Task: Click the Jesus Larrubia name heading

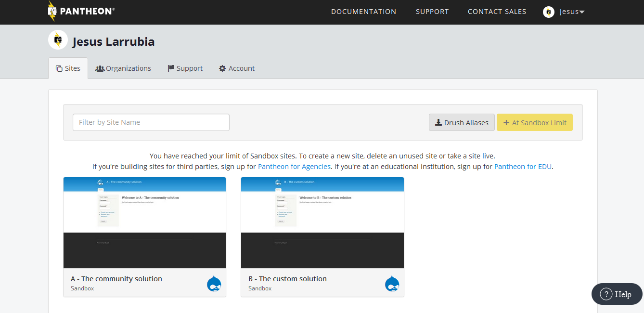Action: tap(114, 42)
